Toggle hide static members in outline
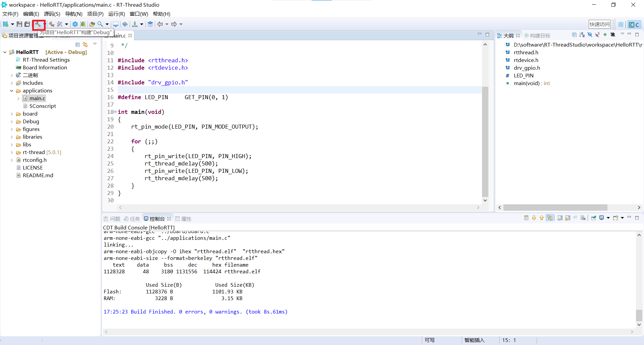644x345 pixels. (597, 35)
